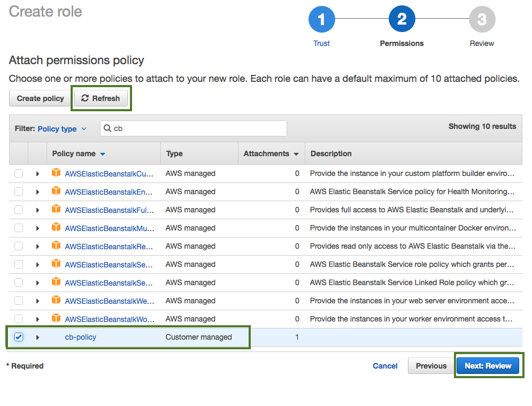Expand the AWSElasticBeanstalkEn... row arrow
Image resolution: width=532 pixels, height=406 pixels.
click(x=37, y=192)
